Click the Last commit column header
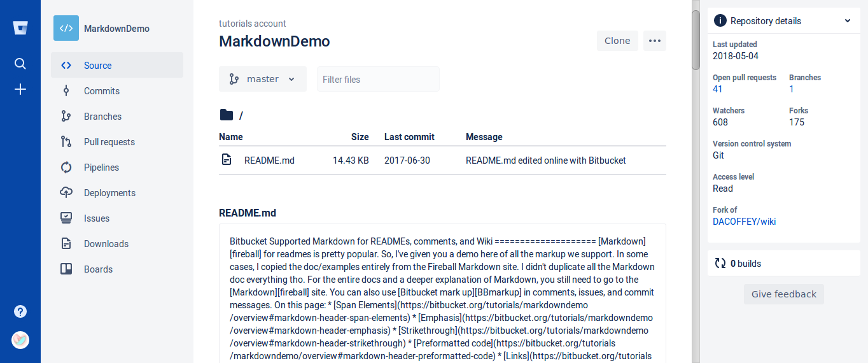Screen dimensions: 868x363 [x=409, y=137]
